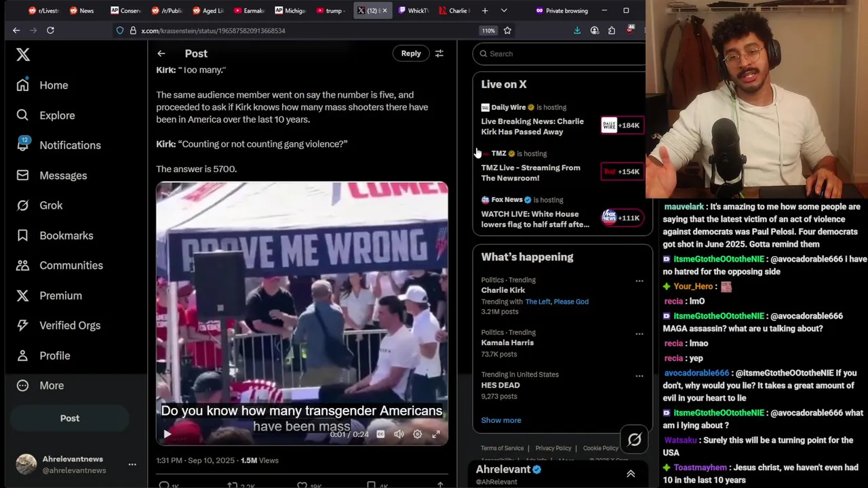Reload the page in browser
This screenshot has height=488, width=868.
click(x=50, y=30)
